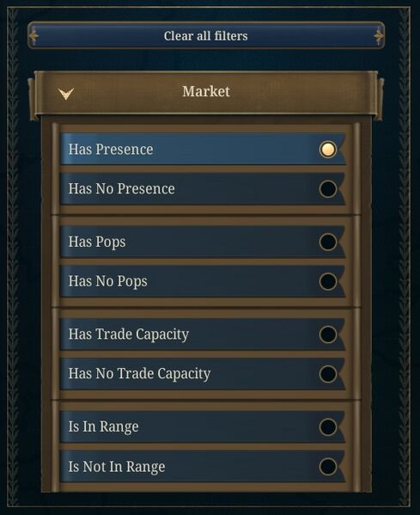Select the Has Pops radio circle
The image size is (420, 515).
click(328, 242)
